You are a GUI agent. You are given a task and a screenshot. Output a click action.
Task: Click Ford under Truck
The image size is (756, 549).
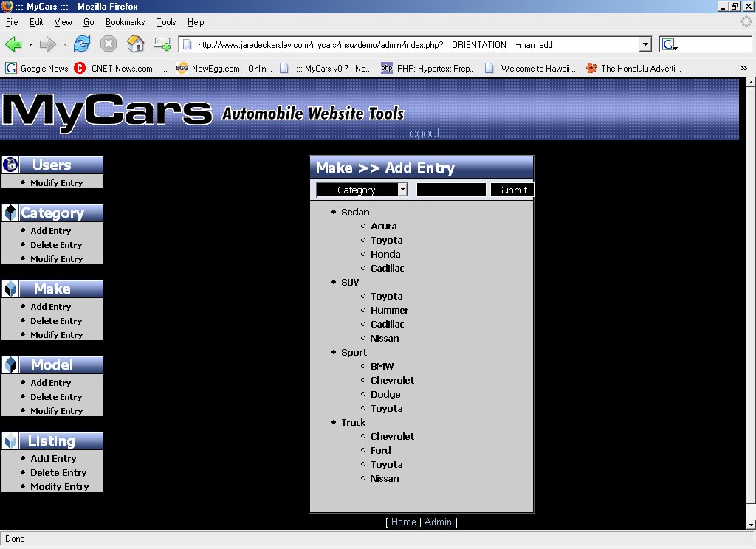(x=380, y=451)
